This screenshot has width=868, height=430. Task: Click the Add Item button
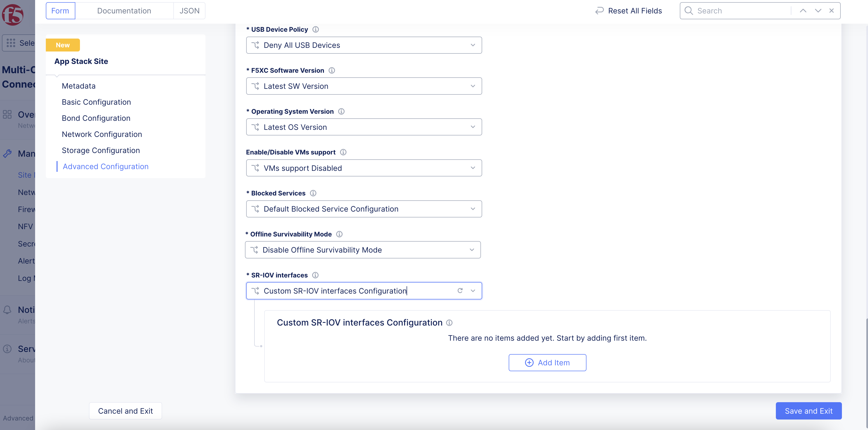click(x=547, y=363)
